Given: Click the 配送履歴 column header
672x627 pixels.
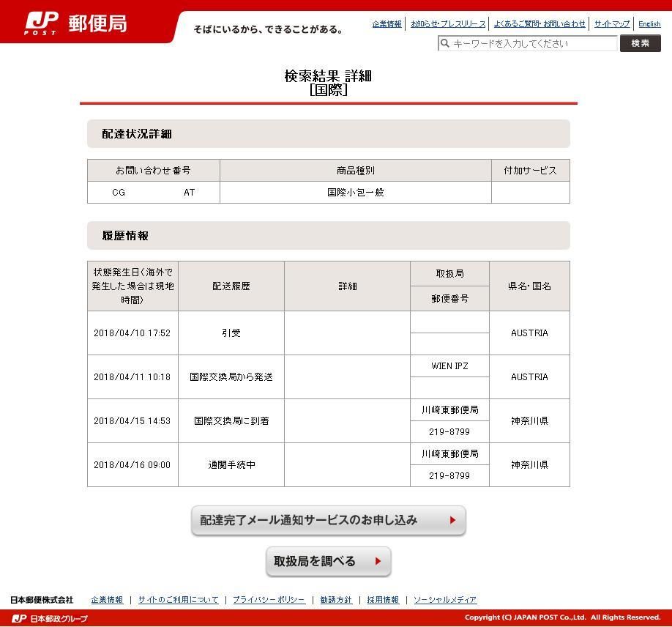Looking at the screenshot, I should point(231,286).
